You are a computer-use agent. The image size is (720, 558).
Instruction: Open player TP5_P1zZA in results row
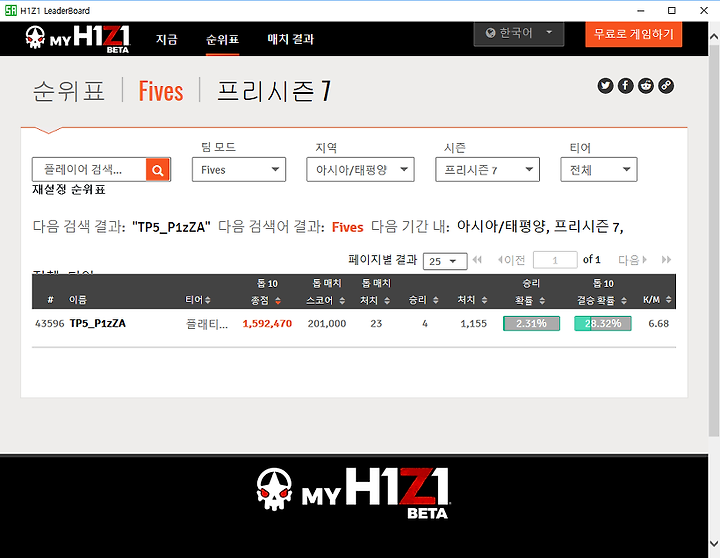coord(98,323)
